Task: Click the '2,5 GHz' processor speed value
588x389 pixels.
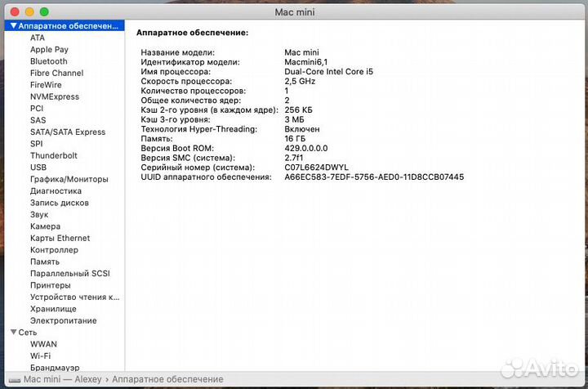Action: click(300, 81)
